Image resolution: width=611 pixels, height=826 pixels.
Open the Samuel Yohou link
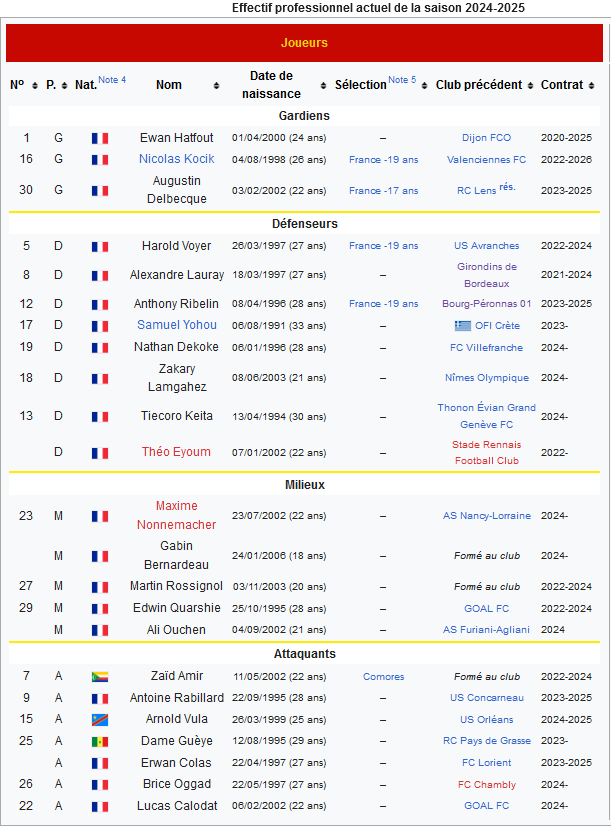(x=177, y=325)
